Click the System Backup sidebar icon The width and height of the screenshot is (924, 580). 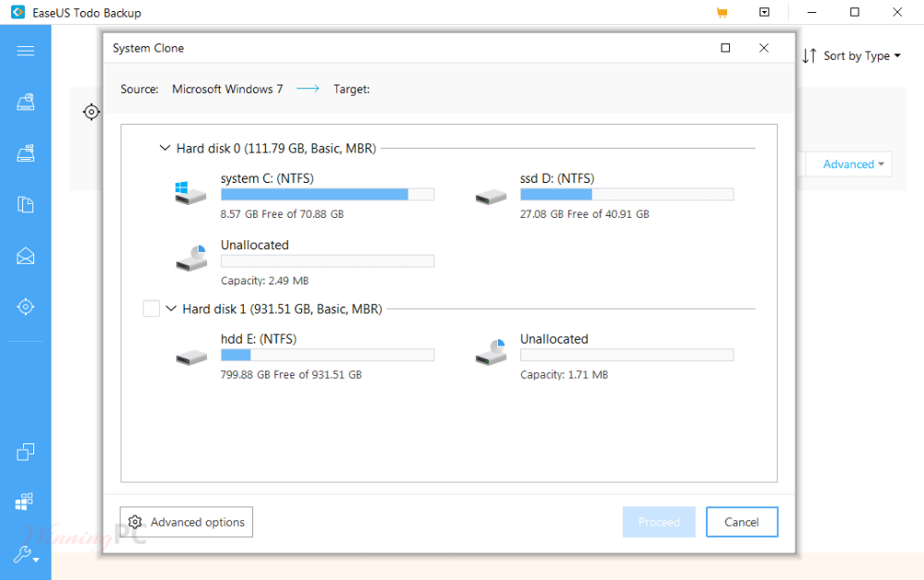click(x=26, y=153)
